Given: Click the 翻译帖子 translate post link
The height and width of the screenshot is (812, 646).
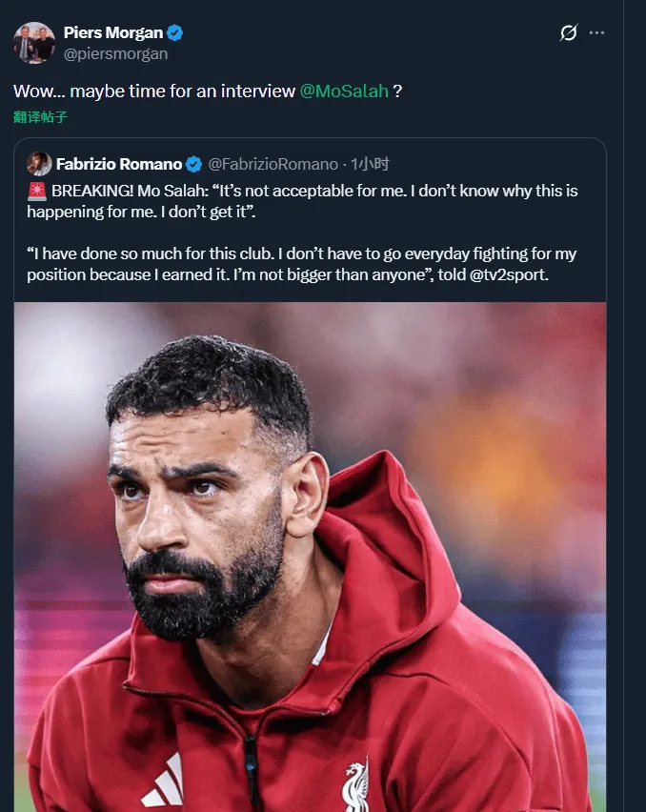Looking at the screenshot, I should [x=40, y=117].
